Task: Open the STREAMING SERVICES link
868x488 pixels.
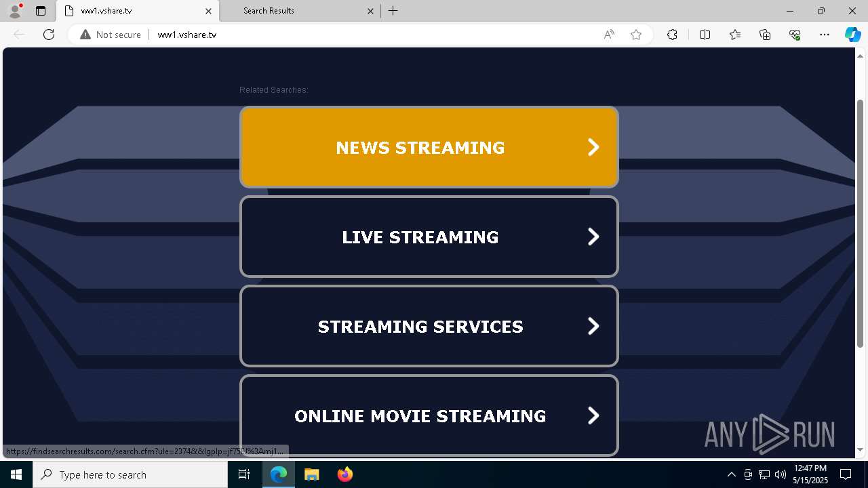Action: click(x=429, y=326)
